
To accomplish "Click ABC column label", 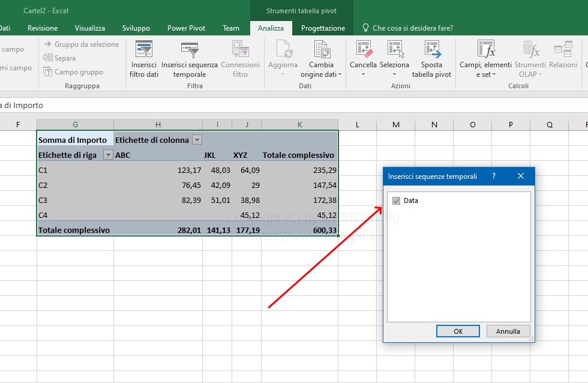I will click(122, 155).
